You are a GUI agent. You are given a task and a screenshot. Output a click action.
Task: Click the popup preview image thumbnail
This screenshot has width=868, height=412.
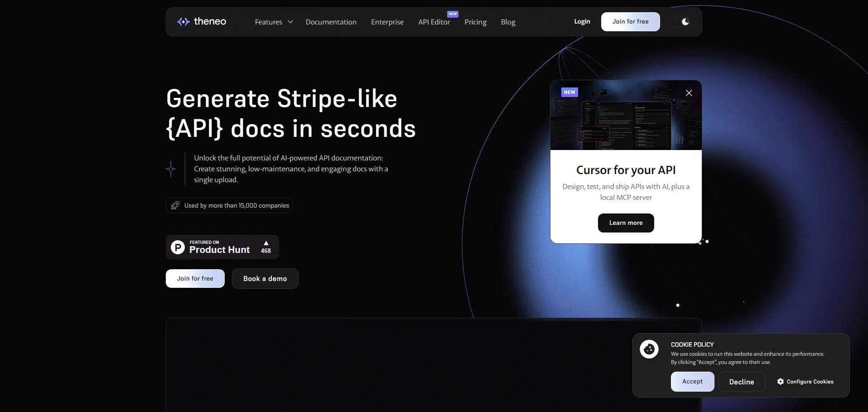tap(625, 120)
